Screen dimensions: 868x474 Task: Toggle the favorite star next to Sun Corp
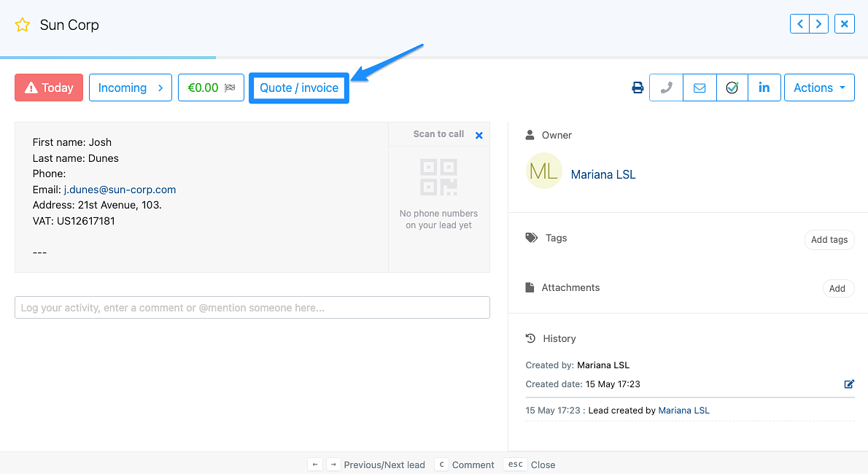pos(23,23)
